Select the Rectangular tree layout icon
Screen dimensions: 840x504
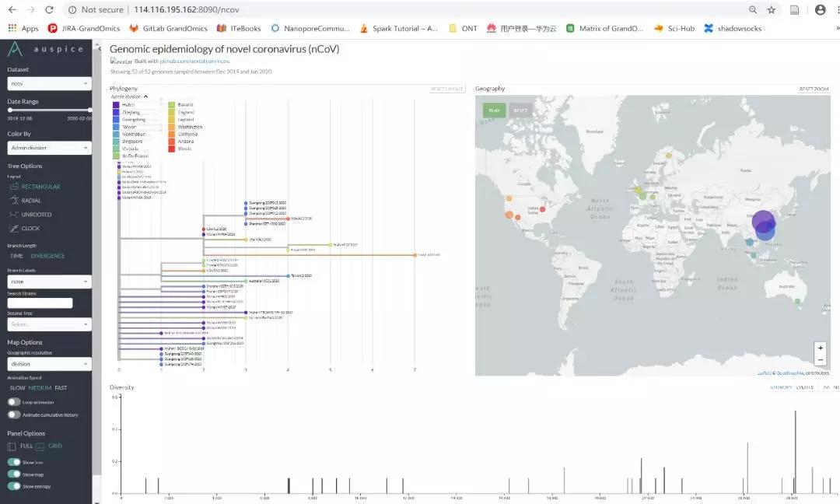tap(14, 187)
